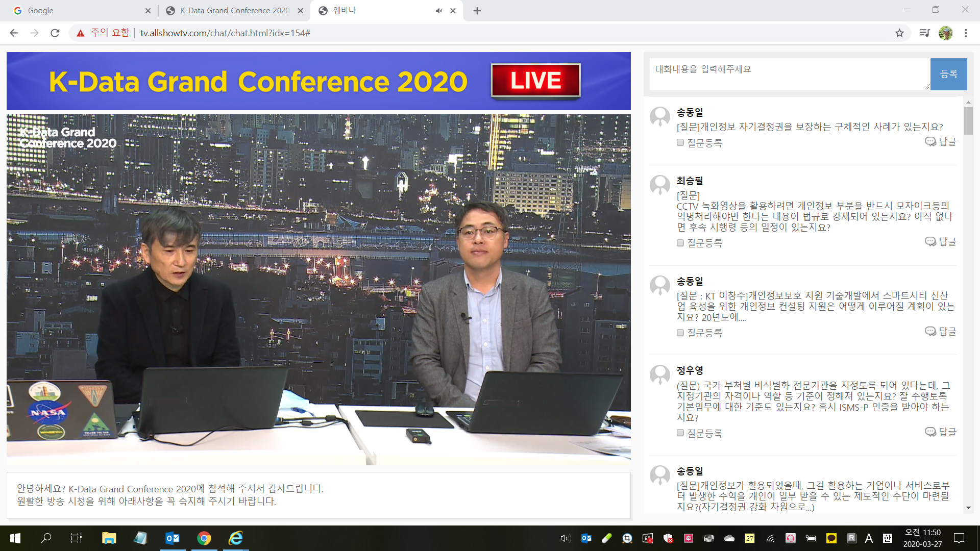Click the address bar URL
The image size is (980, 551).
click(225, 33)
